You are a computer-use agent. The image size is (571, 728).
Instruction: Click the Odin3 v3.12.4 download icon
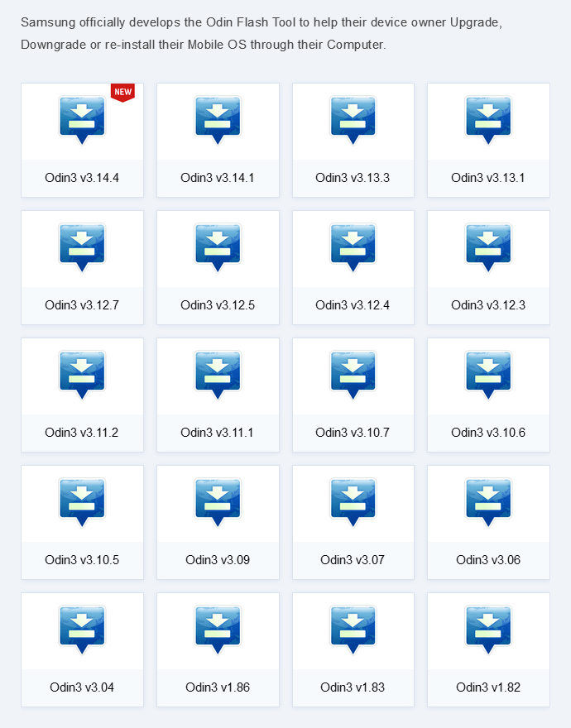pos(353,247)
